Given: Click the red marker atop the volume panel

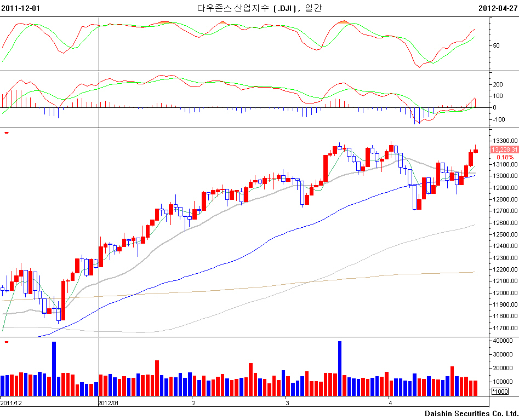Looking at the screenshot, I should pos(6,342).
